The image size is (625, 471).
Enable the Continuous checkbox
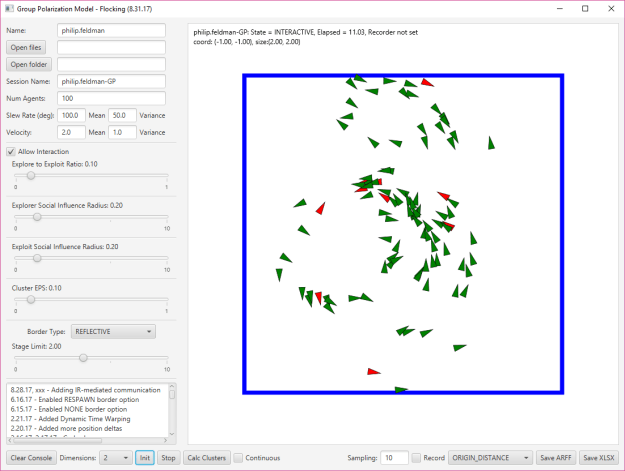click(x=238, y=458)
